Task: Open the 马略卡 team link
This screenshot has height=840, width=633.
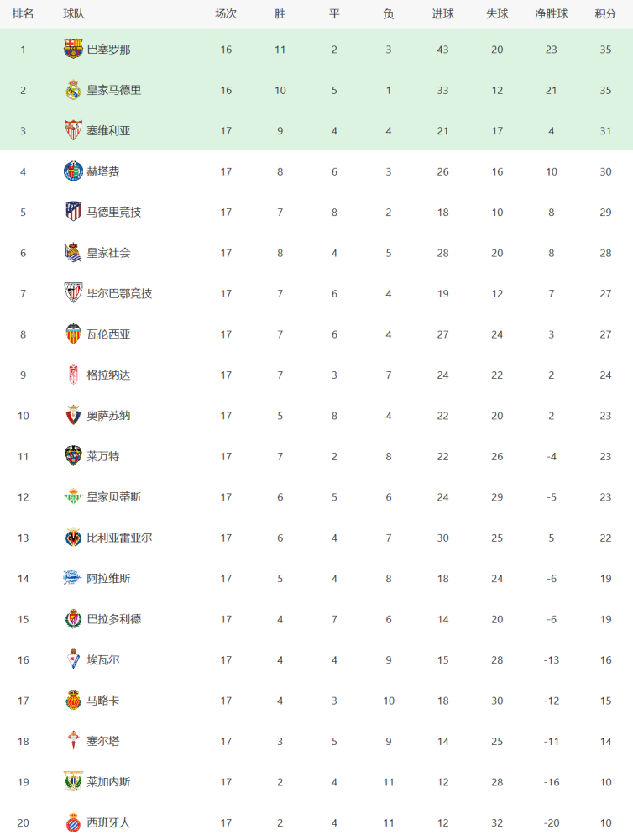Action: (x=103, y=701)
